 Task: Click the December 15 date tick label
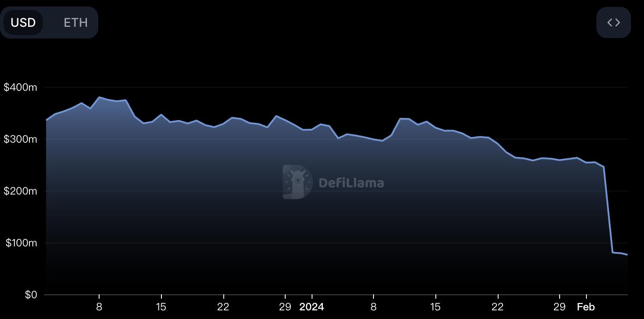[x=161, y=307]
